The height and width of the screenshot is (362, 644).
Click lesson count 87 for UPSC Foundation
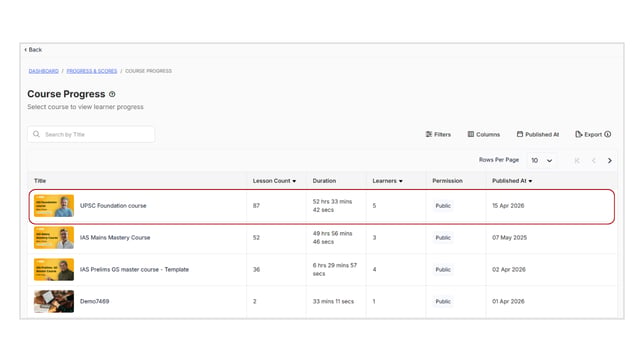[256, 205]
